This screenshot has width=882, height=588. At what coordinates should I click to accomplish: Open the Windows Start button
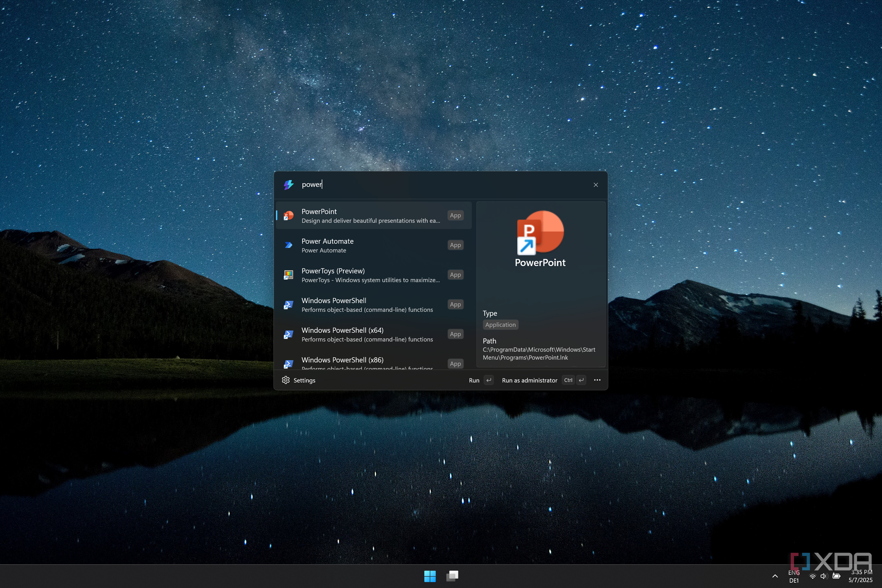coord(430,576)
